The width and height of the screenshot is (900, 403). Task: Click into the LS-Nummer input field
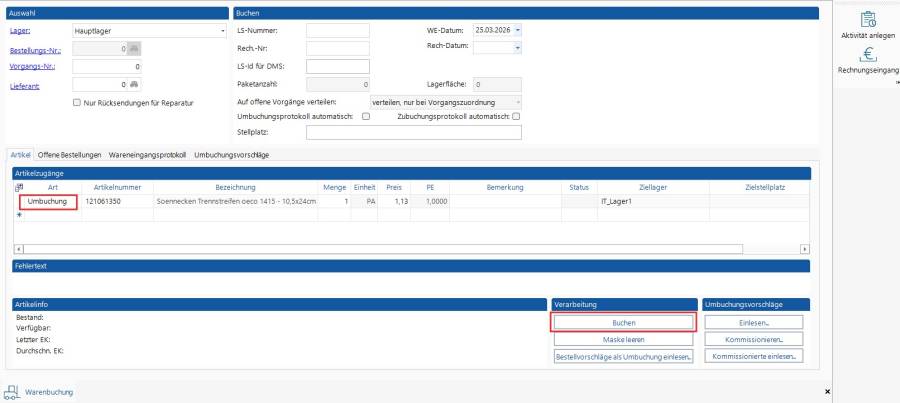(338, 30)
